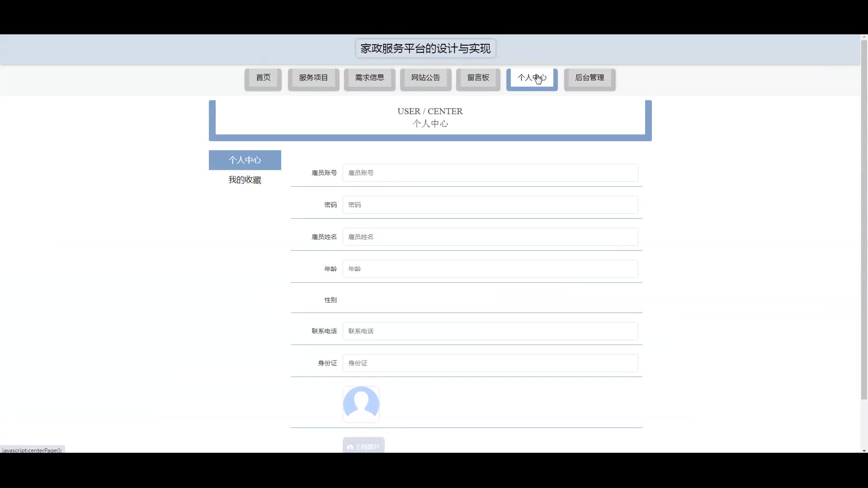Image resolution: width=868 pixels, height=488 pixels.
Task: Focus the 雇员账号 input field
Action: pos(490,173)
